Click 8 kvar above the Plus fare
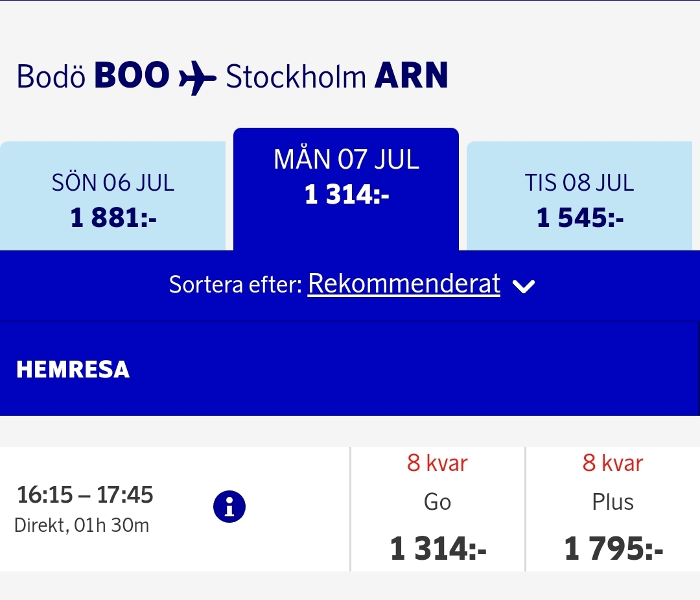This screenshot has width=700, height=600. (x=612, y=463)
